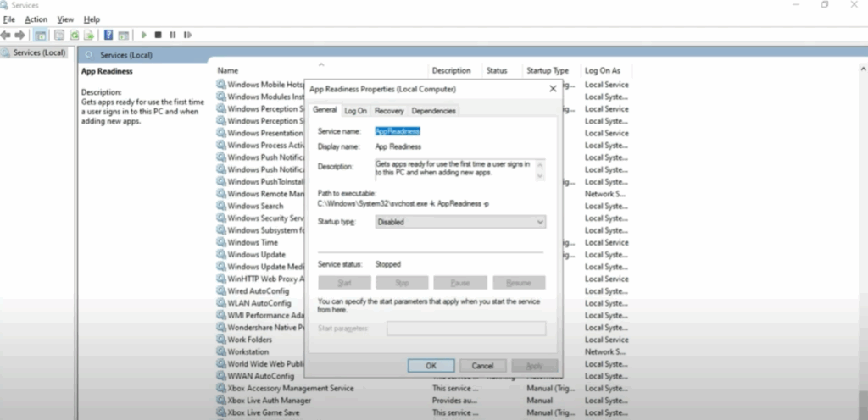Click gear icon beside WLAN AutoConfig
Viewport: 868px width, 420px height.
(x=221, y=303)
